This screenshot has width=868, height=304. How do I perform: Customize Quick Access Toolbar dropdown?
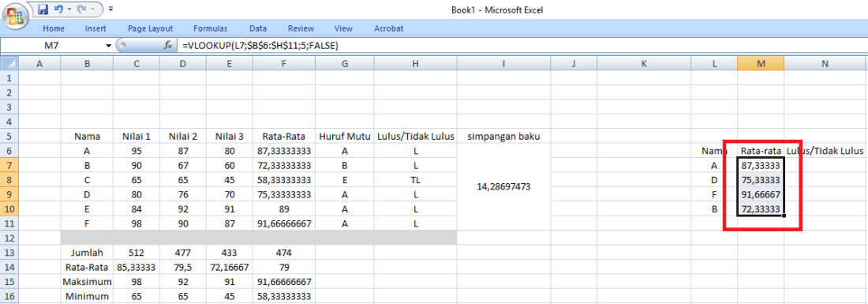click(111, 9)
